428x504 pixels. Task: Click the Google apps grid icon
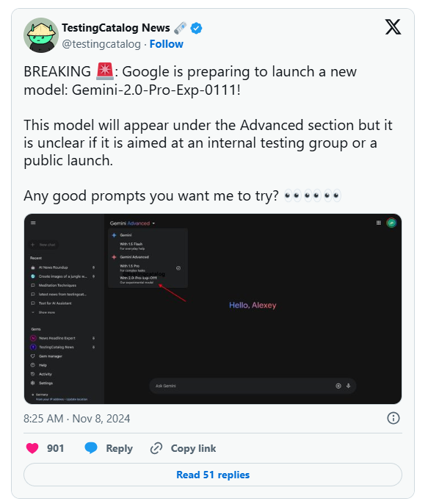point(379,223)
